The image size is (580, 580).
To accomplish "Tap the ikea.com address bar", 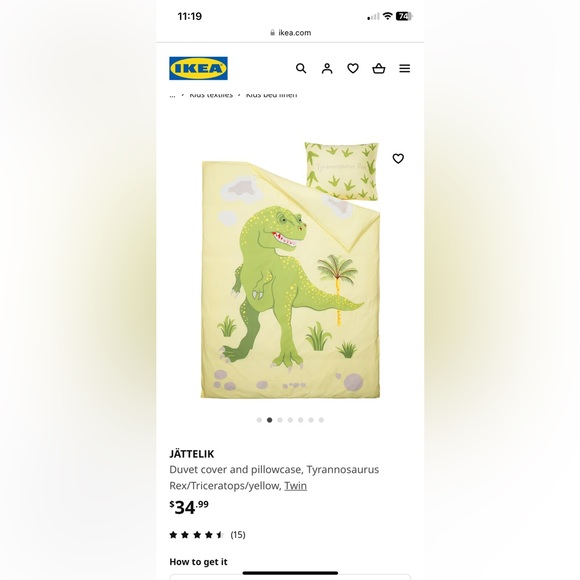I will pyautogui.click(x=290, y=33).
